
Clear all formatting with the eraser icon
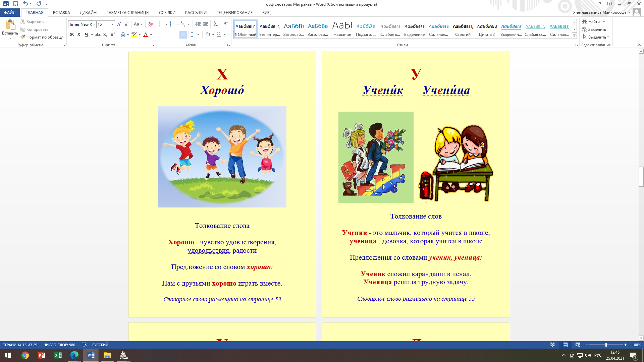click(151, 24)
